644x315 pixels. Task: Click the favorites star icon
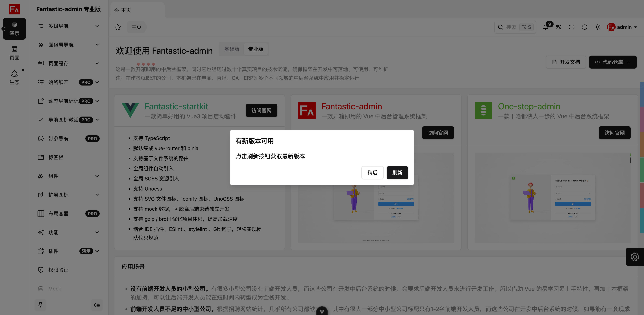118,27
